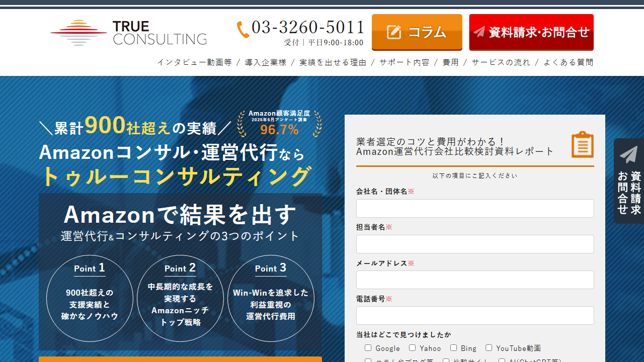Click the clipboard report icon in form

pyautogui.click(x=583, y=144)
